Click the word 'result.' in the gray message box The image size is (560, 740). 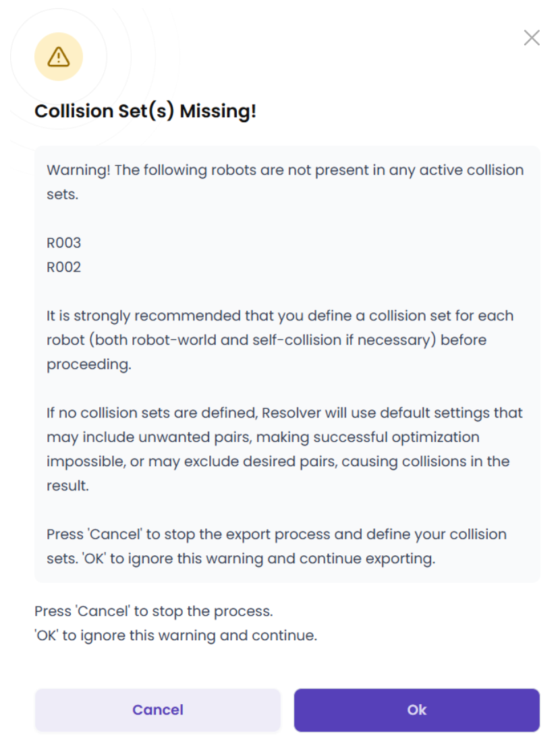click(67, 486)
